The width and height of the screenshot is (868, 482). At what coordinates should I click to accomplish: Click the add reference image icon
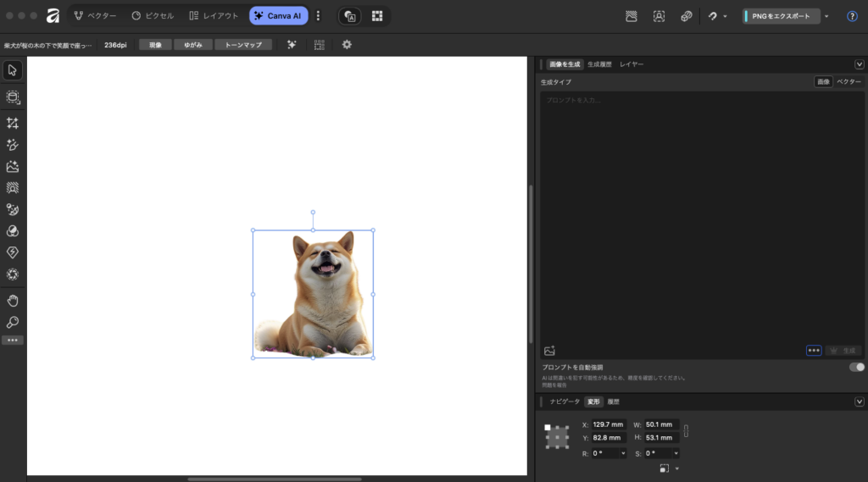click(x=549, y=351)
